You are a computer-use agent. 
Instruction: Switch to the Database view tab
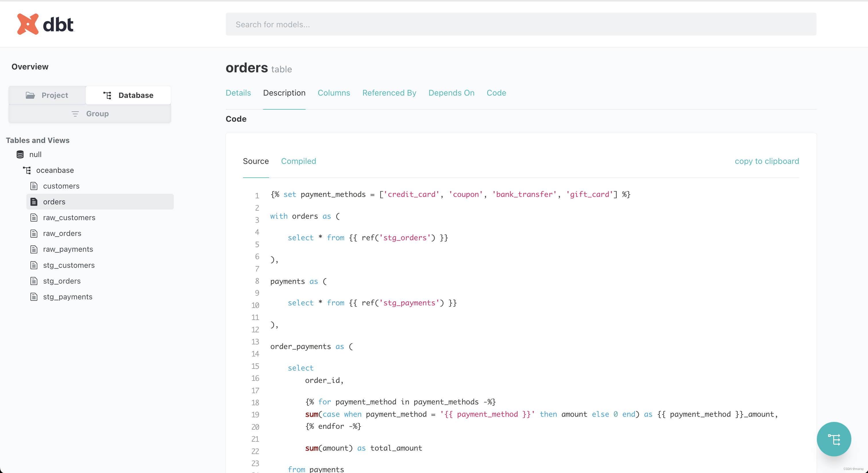click(128, 95)
